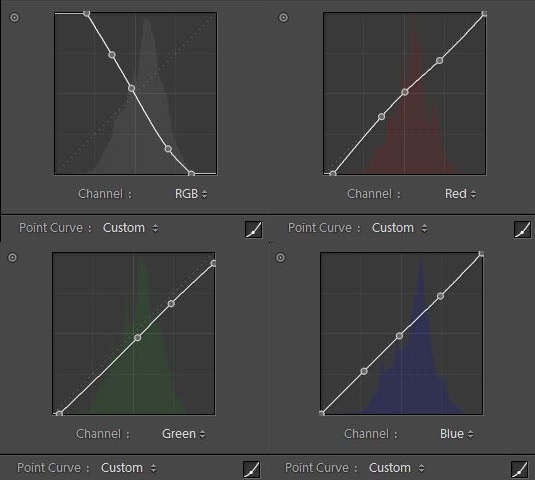Select center control point on Red curve

pos(405,92)
